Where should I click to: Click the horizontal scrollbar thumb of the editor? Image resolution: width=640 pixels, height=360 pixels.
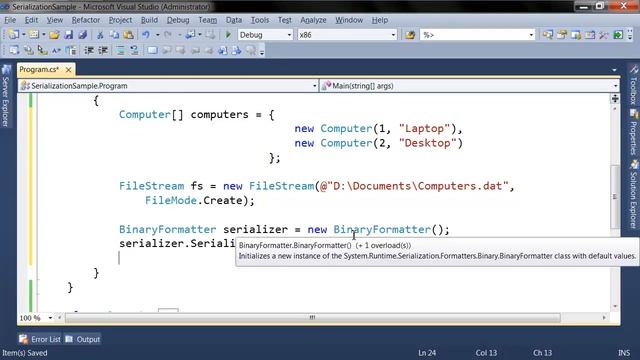pyautogui.click(x=313, y=318)
